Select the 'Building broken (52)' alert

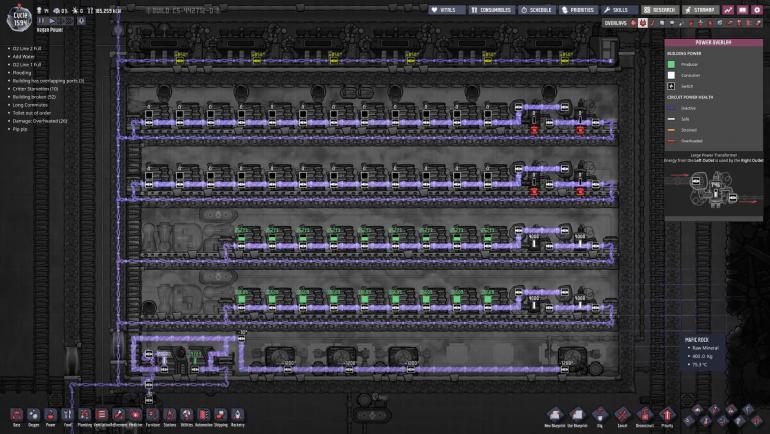(34, 97)
